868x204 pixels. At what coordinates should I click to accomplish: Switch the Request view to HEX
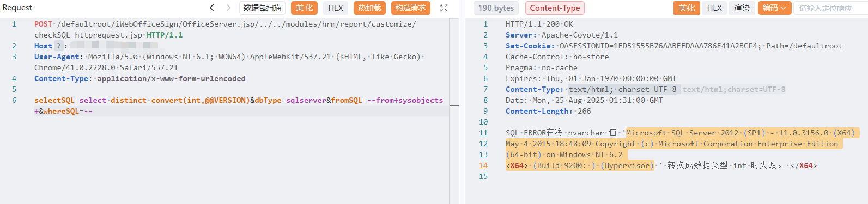point(336,8)
